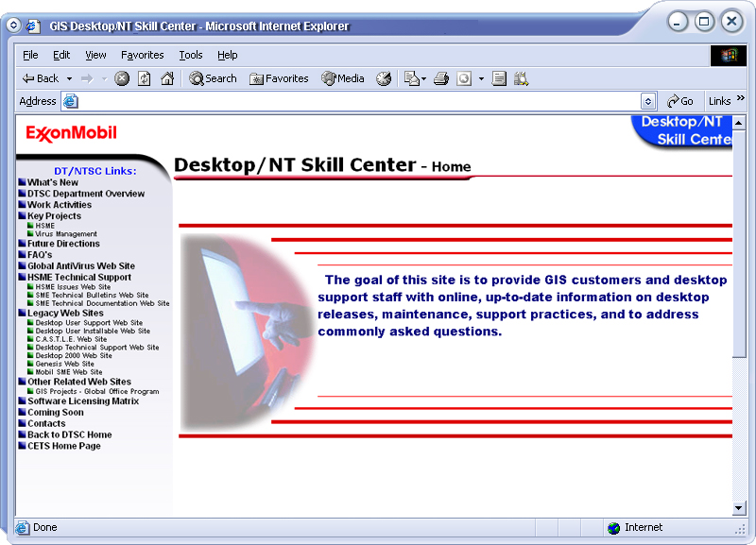Open Desktop User Support Web Site
Image resolution: width=756 pixels, height=545 pixels.
coord(89,323)
